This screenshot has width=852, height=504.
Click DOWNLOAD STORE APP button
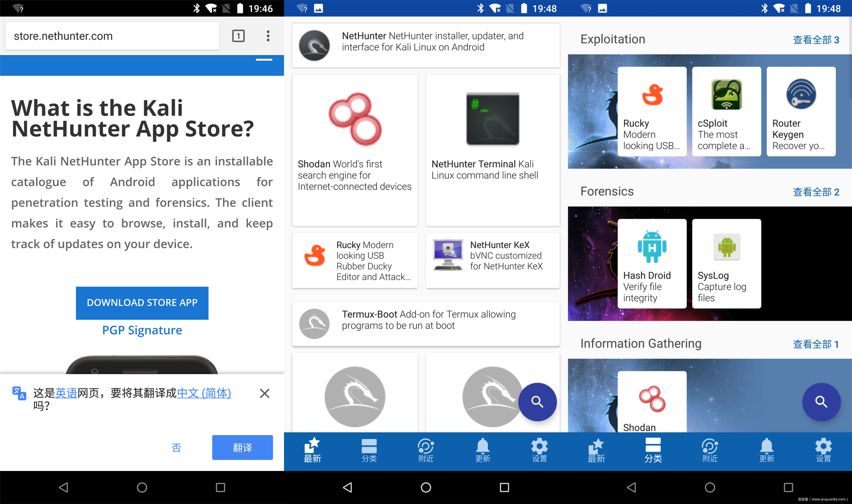pos(142,303)
